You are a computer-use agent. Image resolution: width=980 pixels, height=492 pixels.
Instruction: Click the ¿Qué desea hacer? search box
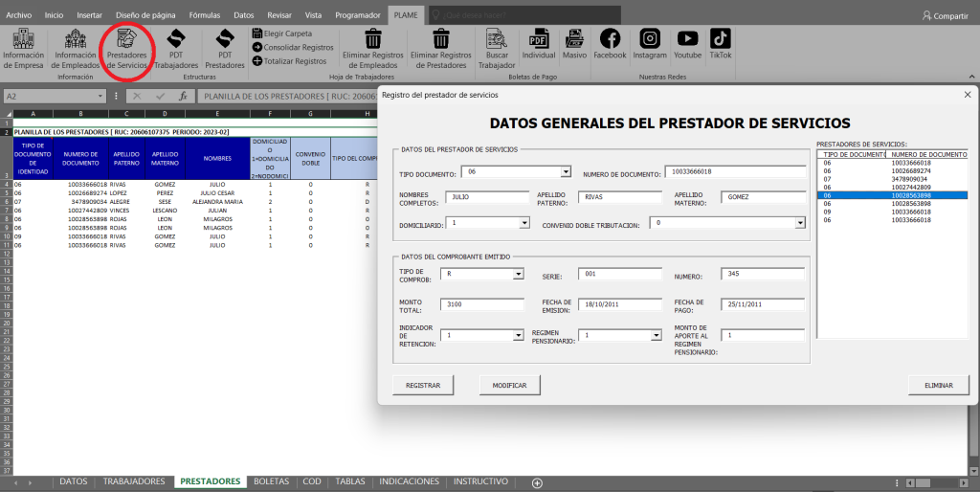[x=525, y=15]
